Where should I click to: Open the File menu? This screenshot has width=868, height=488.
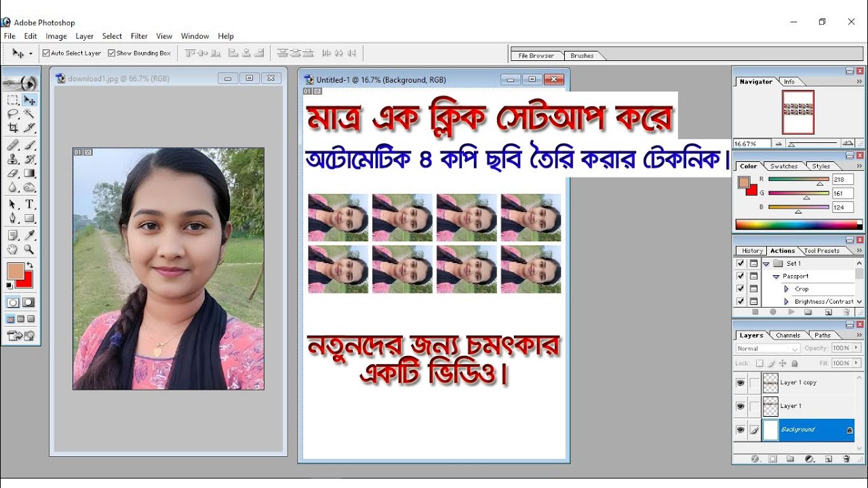[x=9, y=36]
